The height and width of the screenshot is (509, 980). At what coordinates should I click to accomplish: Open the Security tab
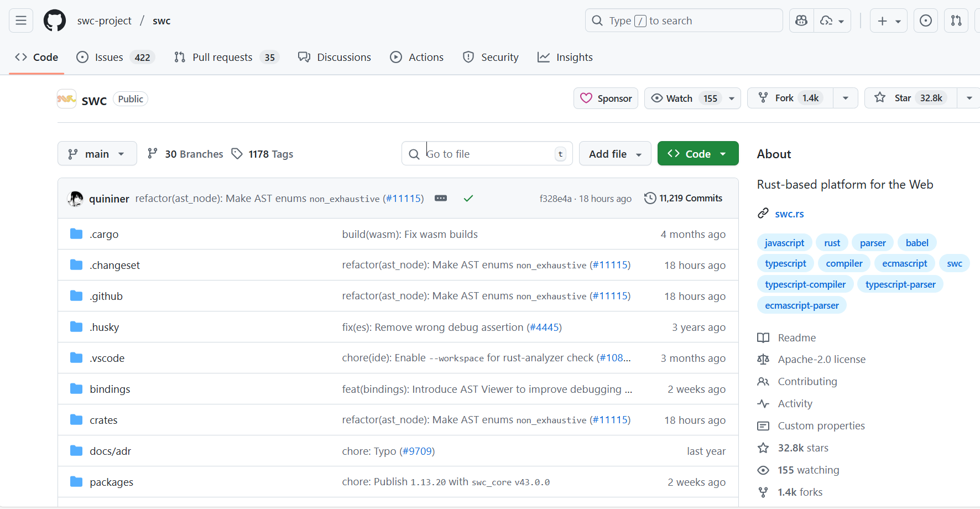[491, 57]
